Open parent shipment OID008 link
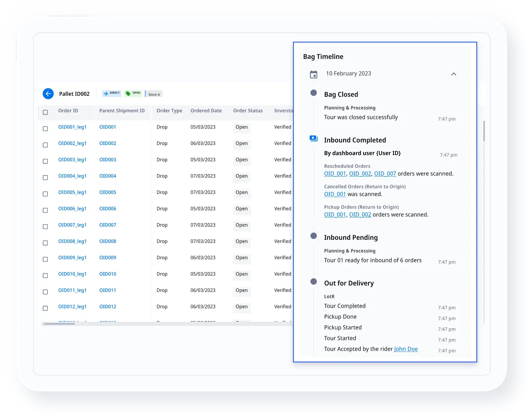The width and height of the screenshot is (532, 418). pyautogui.click(x=108, y=241)
